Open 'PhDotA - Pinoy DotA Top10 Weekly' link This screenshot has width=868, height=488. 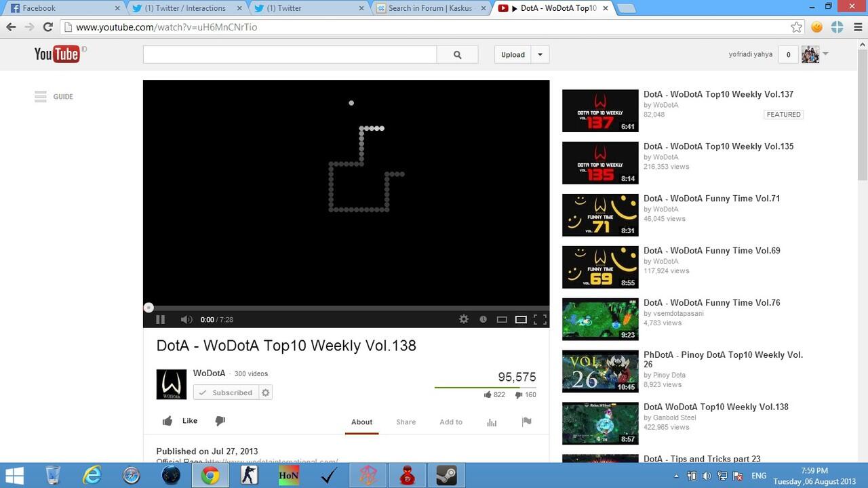coord(723,359)
